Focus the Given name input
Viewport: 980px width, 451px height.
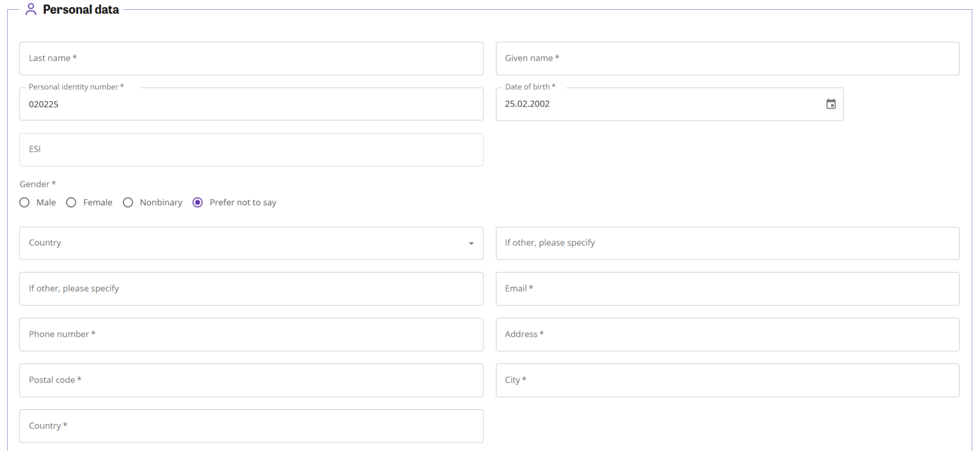tap(727, 58)
